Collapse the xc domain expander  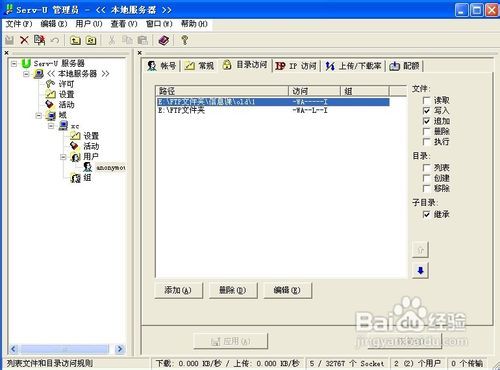pyautogui.click(x=51, y=126)
